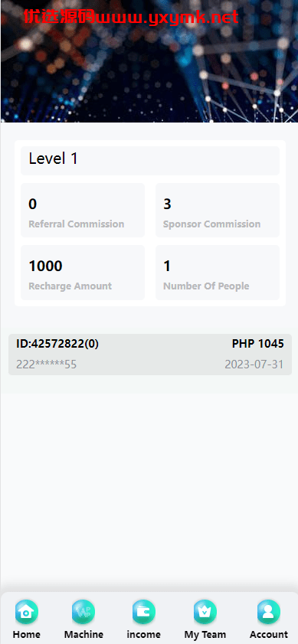Select the income tab label

[144, 634]
